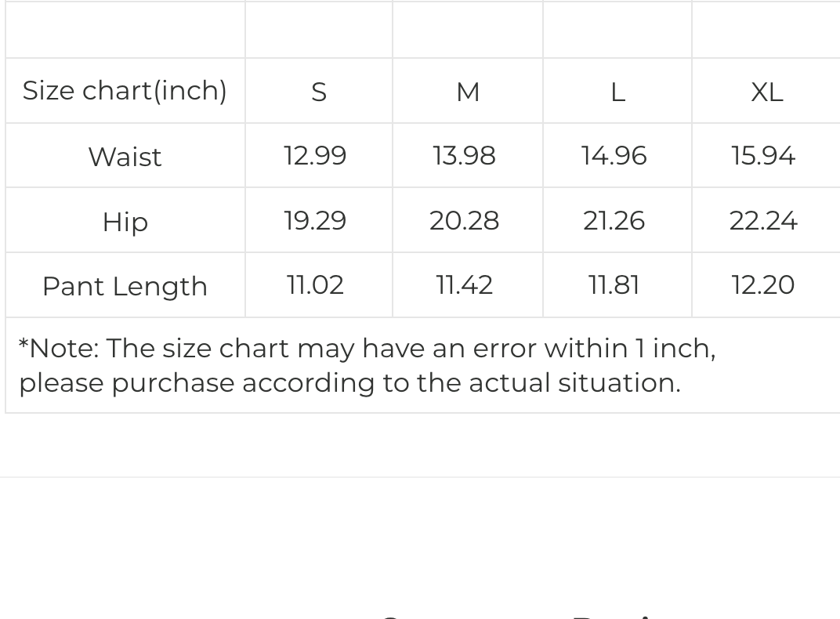Screen dimensions: 840x619
Task: Click pant length 11.81 for size L
Action: (614, 285)
